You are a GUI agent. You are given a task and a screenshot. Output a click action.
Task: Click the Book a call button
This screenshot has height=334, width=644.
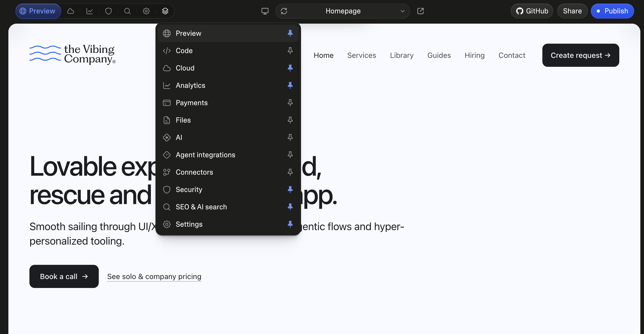pos(64,276)
